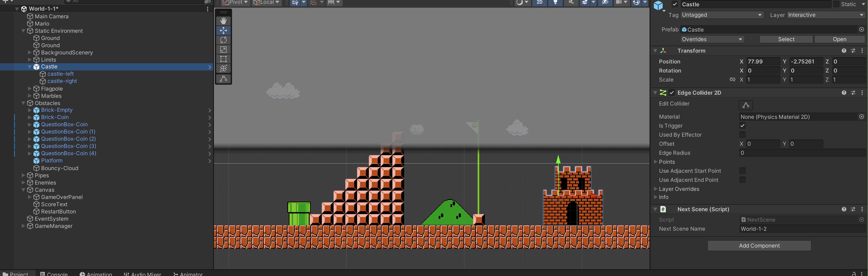The height and width of the screenshot is (276, 868).
Task: Select the Move tool in scene toolbar
Action: [x=223, y=30]
